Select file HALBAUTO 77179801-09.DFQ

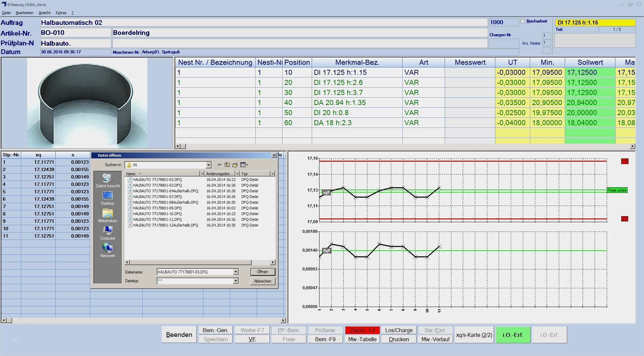[x=157, y=208]
